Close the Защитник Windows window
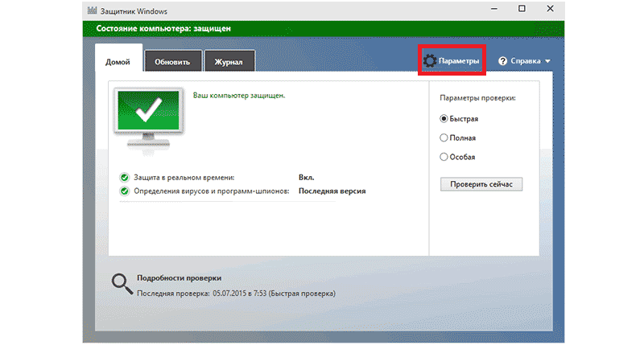 coord(550,9)
